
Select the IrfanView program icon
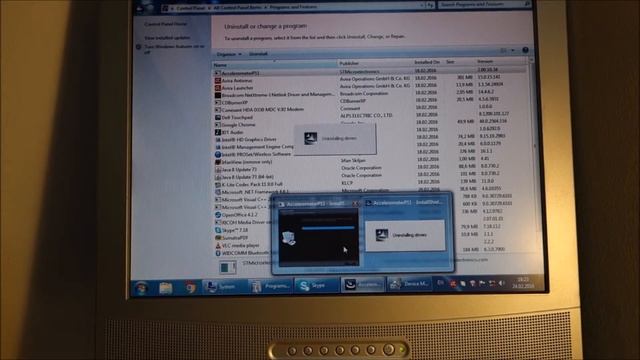pos(218,162)
